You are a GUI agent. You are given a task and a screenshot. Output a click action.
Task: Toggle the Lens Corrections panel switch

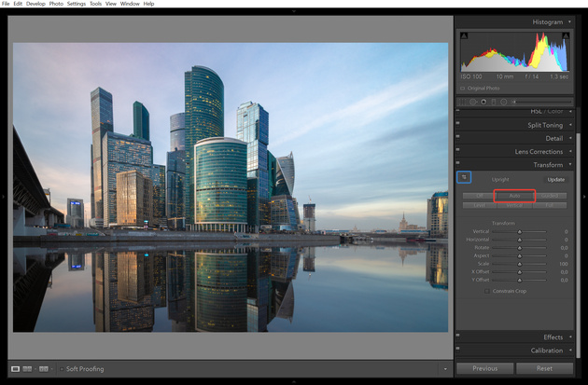pos(457,149)
